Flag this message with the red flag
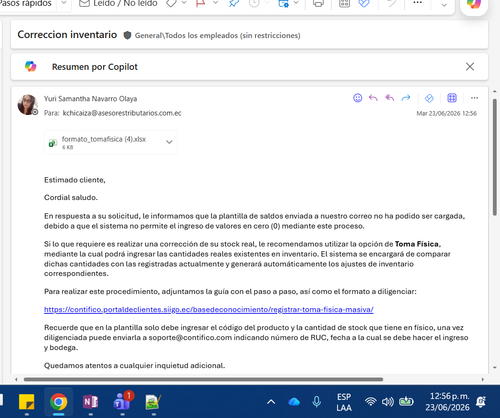 point(200,3)
